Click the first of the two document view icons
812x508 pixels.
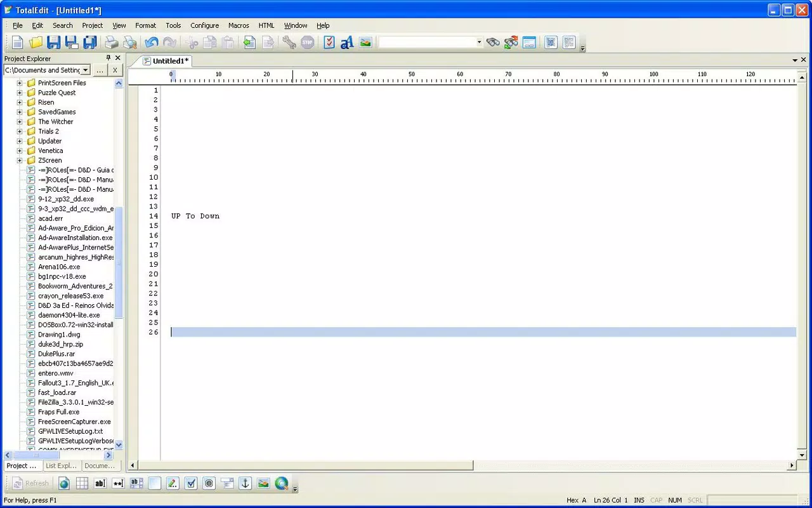pyautogui.click(x=551, y=43)
